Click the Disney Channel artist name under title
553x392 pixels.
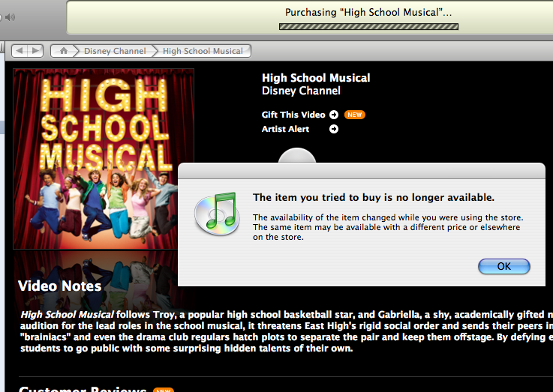click(301, 91)
